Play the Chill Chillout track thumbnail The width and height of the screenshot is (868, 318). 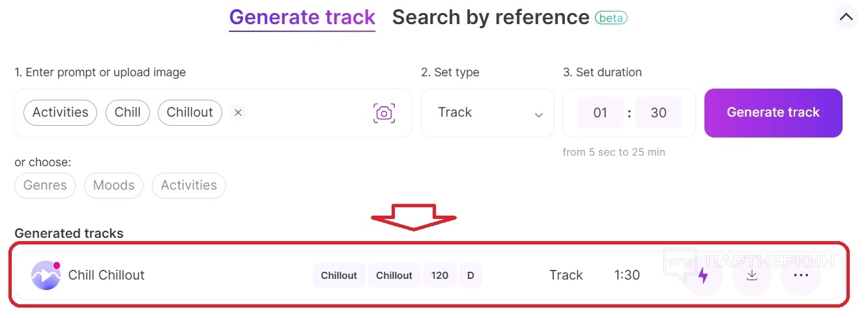(46, 275)
